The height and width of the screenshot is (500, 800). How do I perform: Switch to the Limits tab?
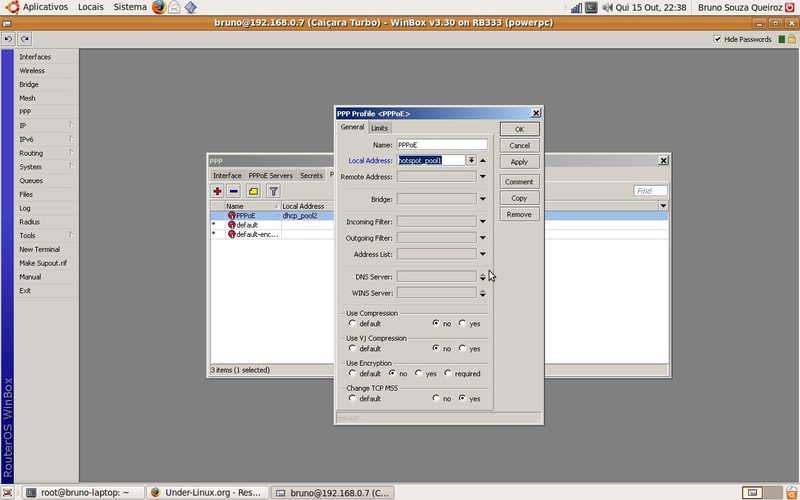[380, 128]
